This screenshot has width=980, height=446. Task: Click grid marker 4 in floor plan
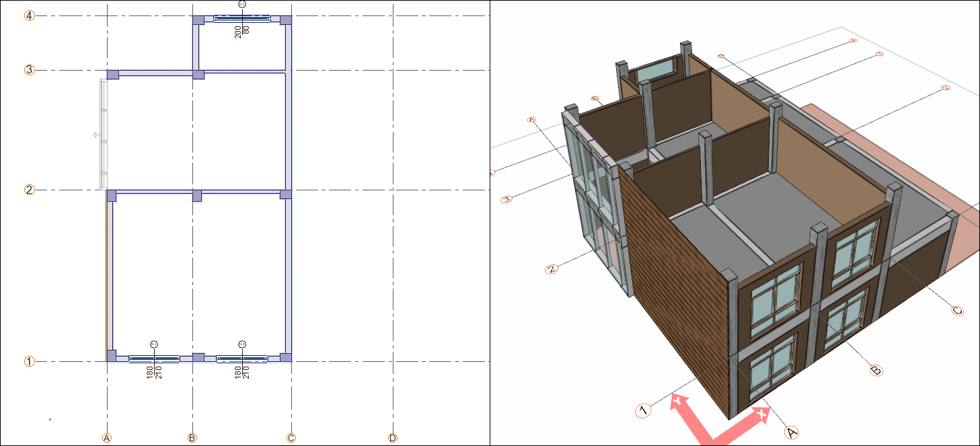coord(30,15)
